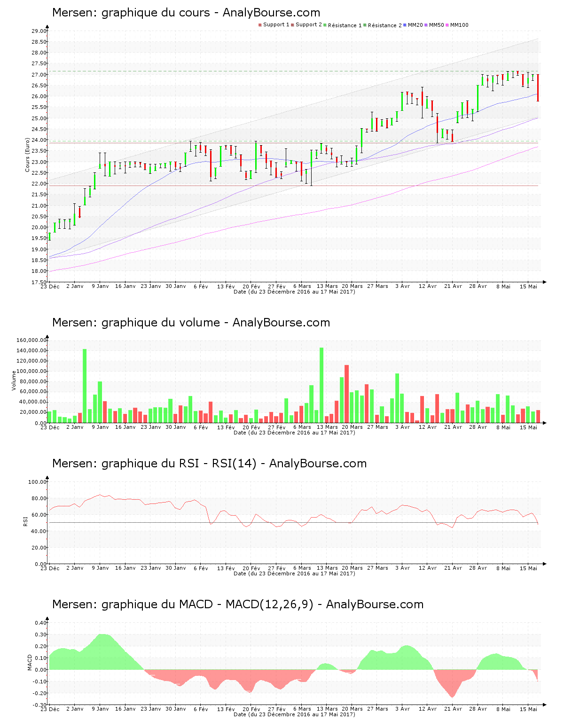Click the tallest green volume bar near 13 Mars
Viewport: 564px width, 728px height.
coord(321,385)
